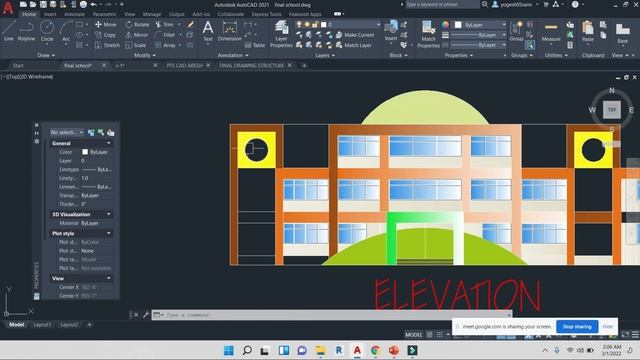Click the user account name

coord(516,4)
